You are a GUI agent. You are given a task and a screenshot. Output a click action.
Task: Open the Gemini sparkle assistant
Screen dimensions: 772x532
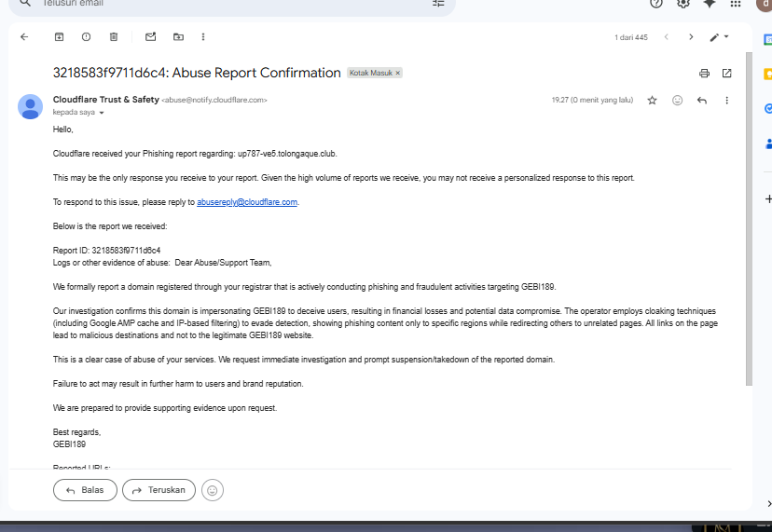tap(709, 3)
